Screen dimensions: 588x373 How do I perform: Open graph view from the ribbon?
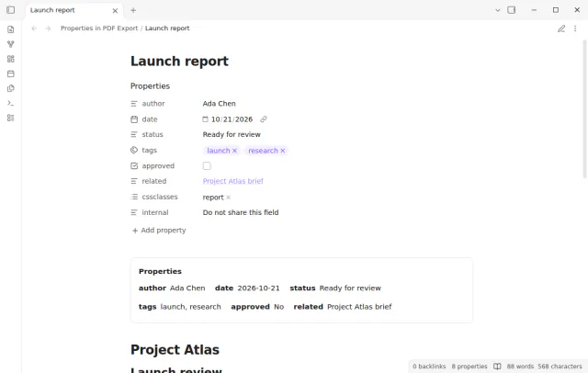pyautogui.click(x=10, y=44)
